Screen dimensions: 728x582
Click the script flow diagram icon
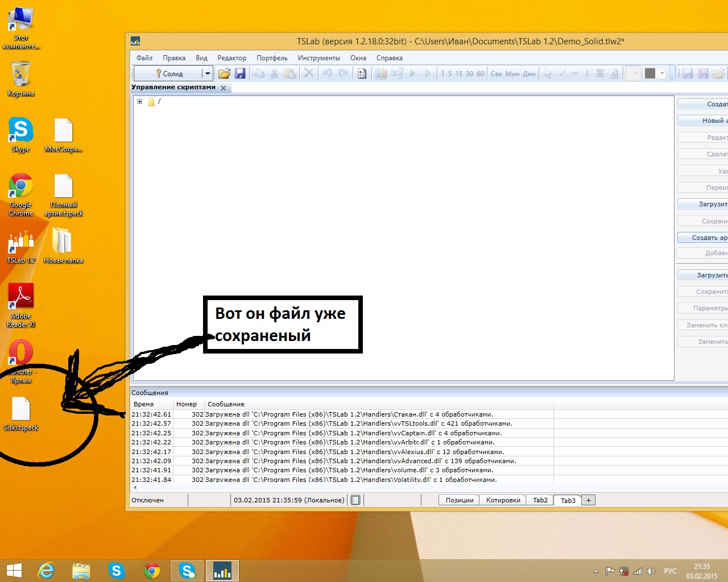tap(396, 73)
